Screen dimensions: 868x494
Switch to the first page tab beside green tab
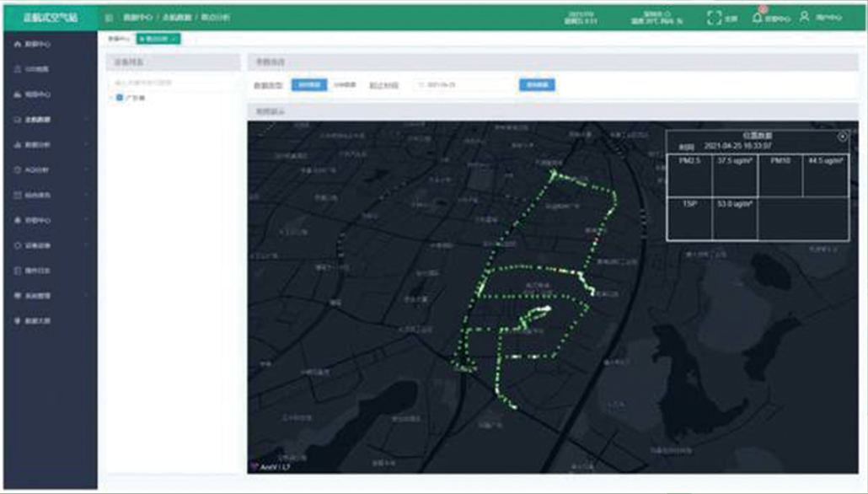tap(119, 39)
